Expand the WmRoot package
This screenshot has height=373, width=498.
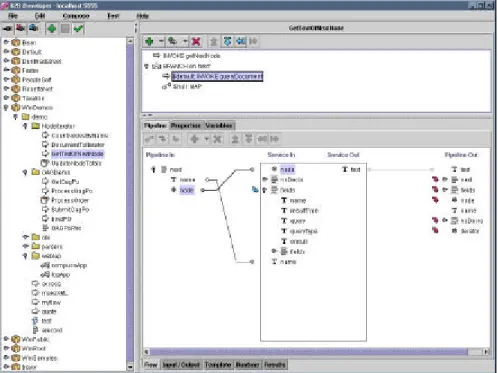coord(6,348)
